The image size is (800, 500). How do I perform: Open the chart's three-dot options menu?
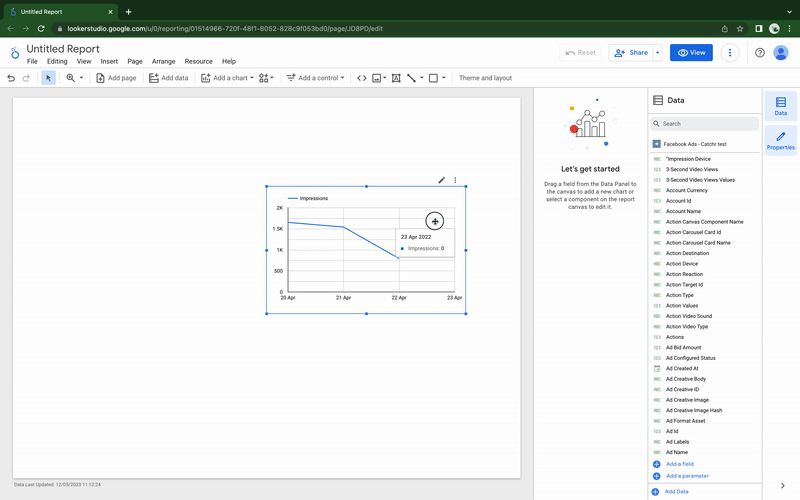pyautogui.click(x=455, y=180)
